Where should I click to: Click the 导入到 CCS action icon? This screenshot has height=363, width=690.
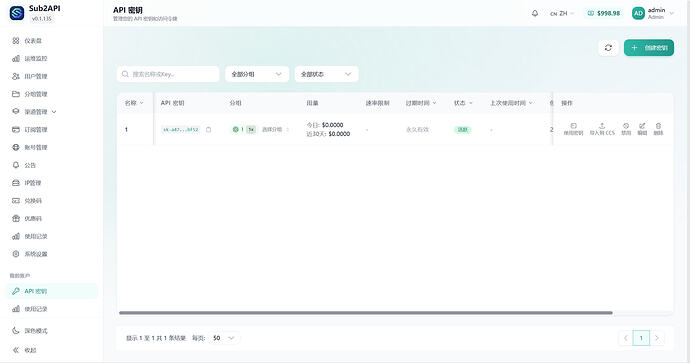pyautogui.click(x=602, y=129)
